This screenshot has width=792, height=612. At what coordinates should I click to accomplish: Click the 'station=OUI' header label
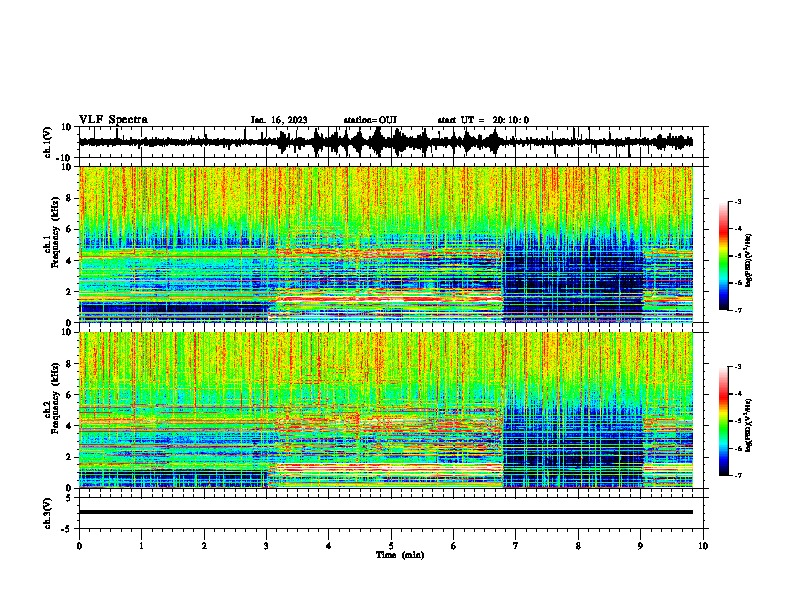click(x=370, y=120)
